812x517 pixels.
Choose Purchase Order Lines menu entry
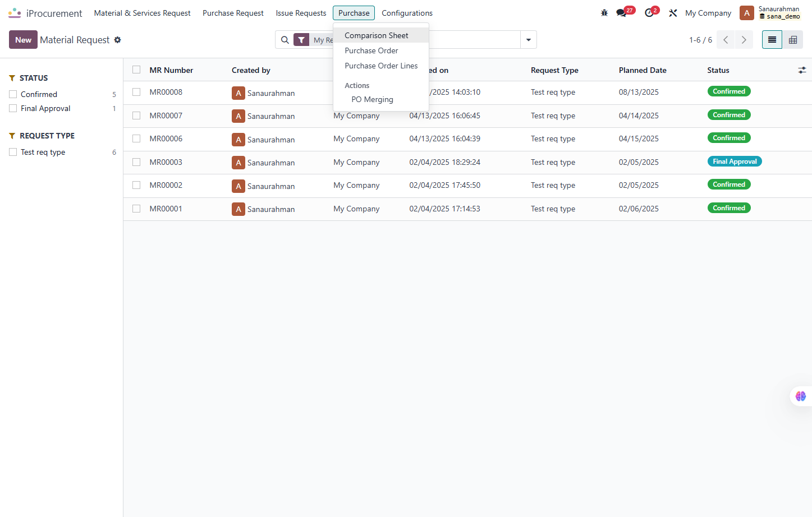[x=381, y=66]
